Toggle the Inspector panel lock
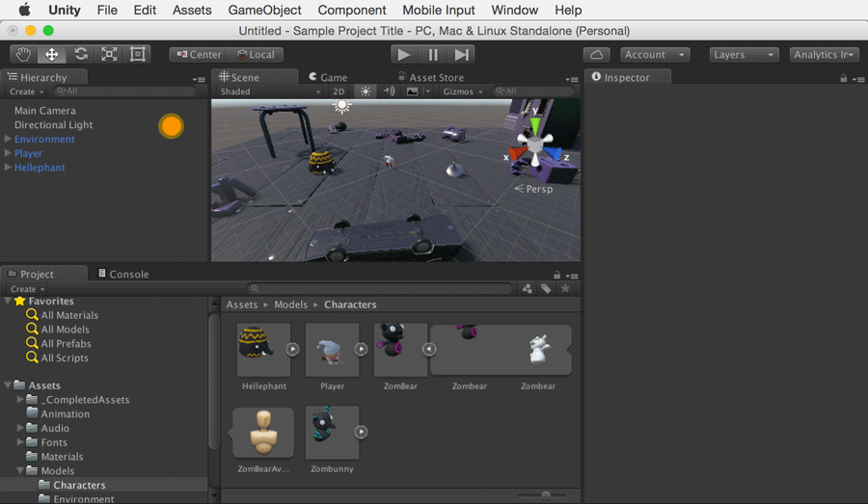 tap(844, 79)
